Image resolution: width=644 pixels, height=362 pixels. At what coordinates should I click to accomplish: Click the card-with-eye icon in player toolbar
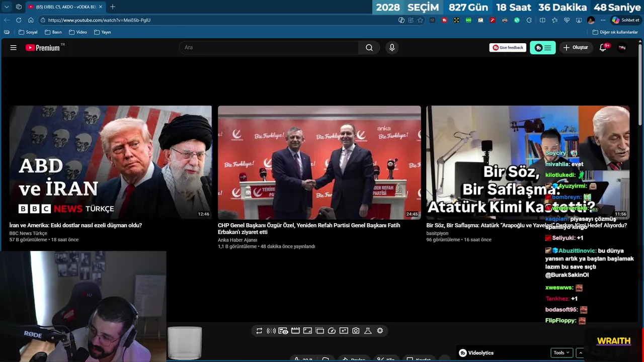[283, 331]
